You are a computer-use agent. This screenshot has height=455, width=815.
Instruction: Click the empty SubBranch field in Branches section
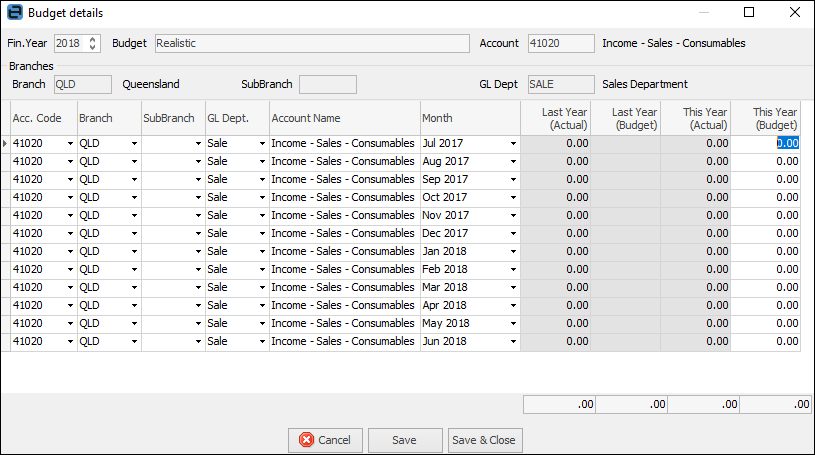pyautogui.click(x=328, y=84)
